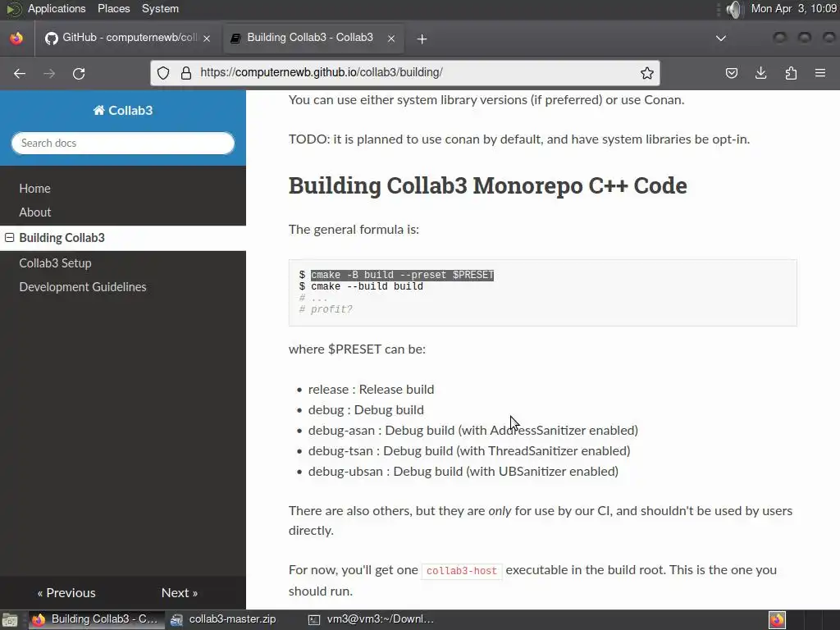Click the 'cmake --build build' code line
Image resolution: width=840 pixels, height=630 pixels.
[x=367, y=286]
